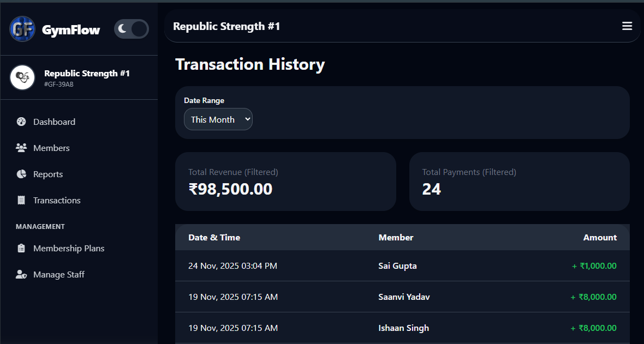The height and width of the screenshot is (344, 644).
Task: Select This Month in the filter combo box
Action: tap(218, 119)
